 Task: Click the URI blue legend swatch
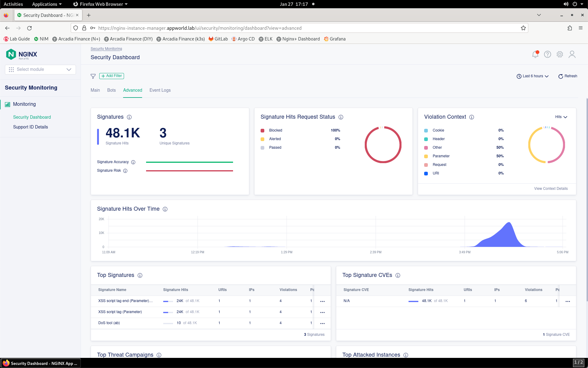coord(426,174)
